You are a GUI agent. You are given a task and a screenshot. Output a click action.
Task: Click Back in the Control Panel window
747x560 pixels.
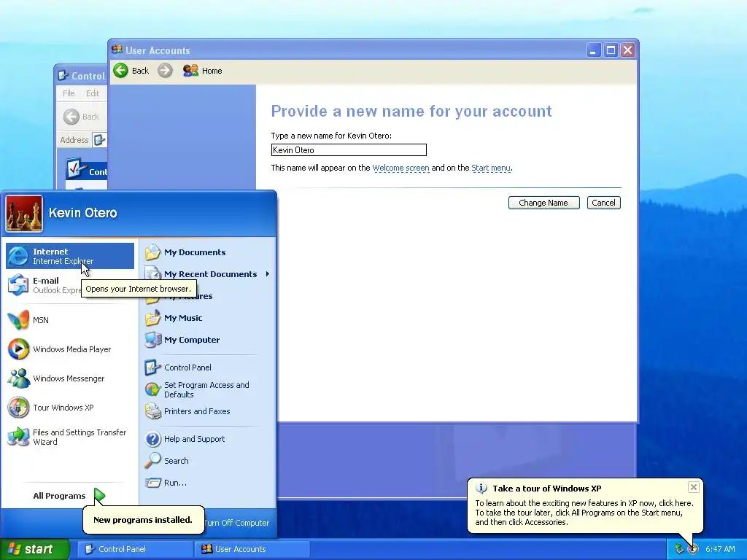pyautogui.click(x=81, y=117)
